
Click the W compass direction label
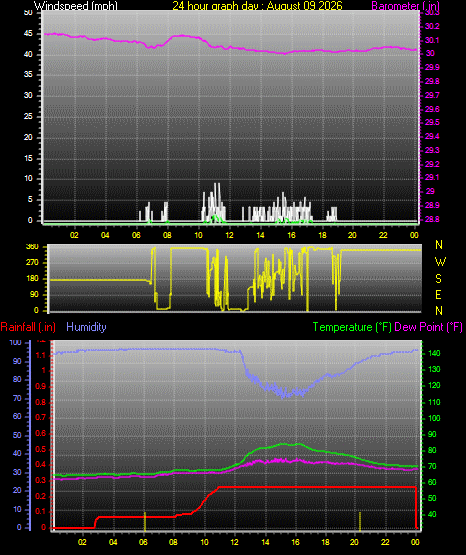tap(440, 262)
